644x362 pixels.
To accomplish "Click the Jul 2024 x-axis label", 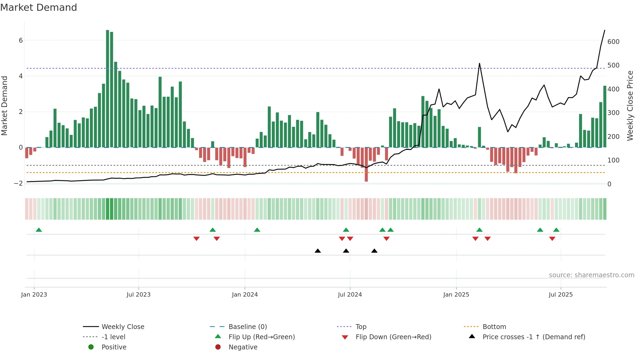I will tap(350, 294).
